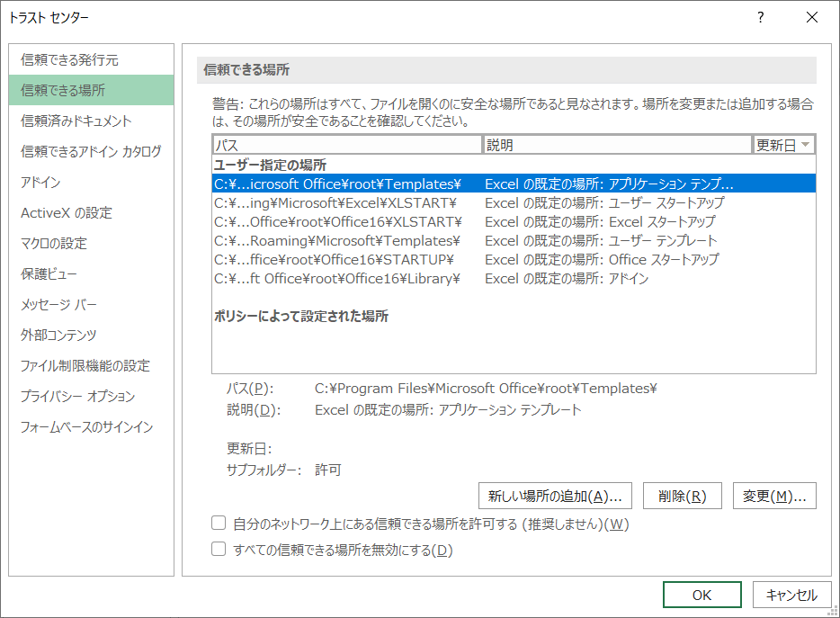Click the ユーザー スタートアップ description cell
Image resolution: width=840 pixels, height=618 pixels.
tap(604, 202)
